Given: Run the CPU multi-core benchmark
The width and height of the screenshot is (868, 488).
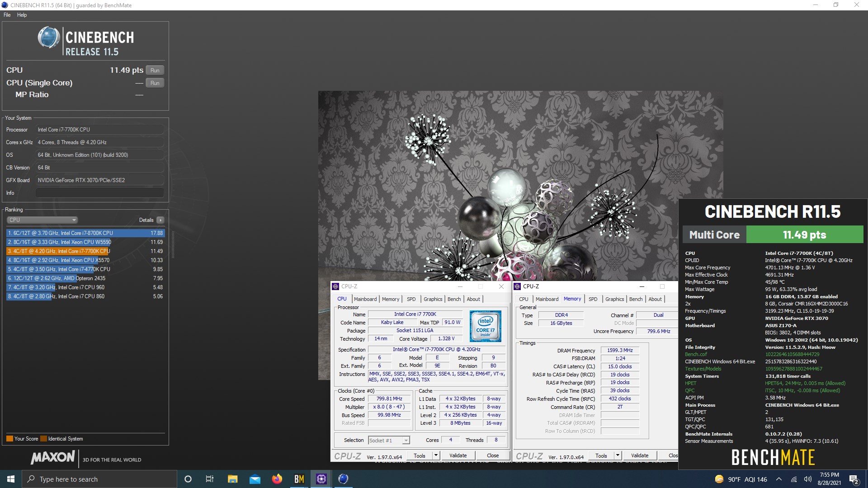Looking at the screenshot, I should point(155,70).
